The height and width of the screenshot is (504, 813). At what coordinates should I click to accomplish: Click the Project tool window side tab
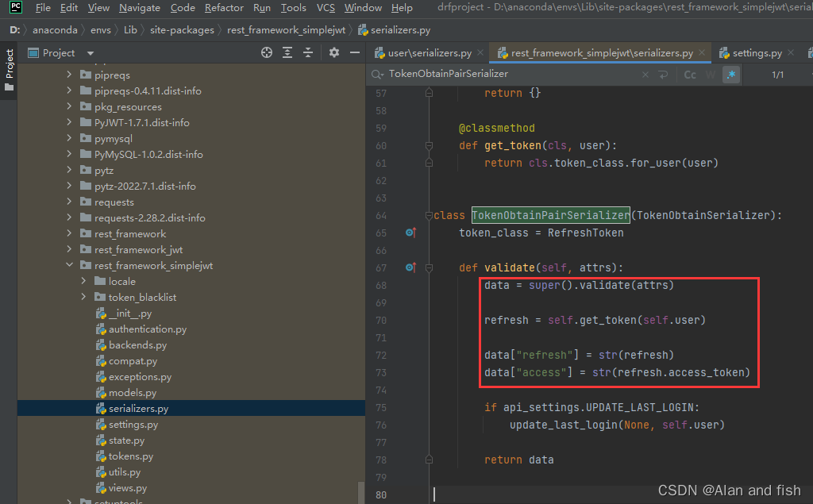click(x=10, y=70)
